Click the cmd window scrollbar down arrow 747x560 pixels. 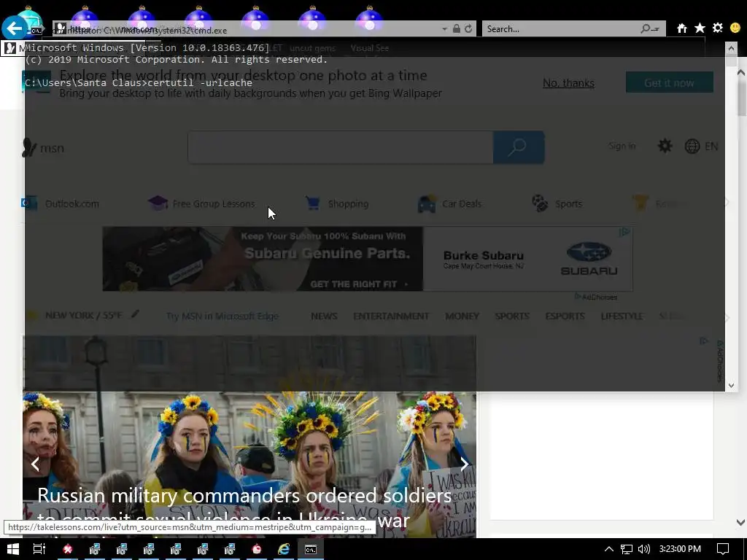[x=731, y=385]
